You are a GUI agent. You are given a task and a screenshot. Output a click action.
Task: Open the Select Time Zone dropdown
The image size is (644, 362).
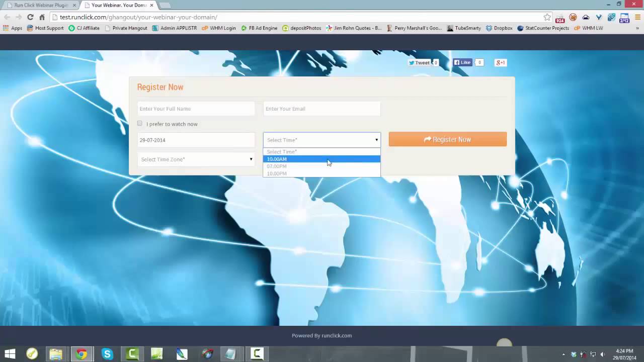(x=196, y=159)
